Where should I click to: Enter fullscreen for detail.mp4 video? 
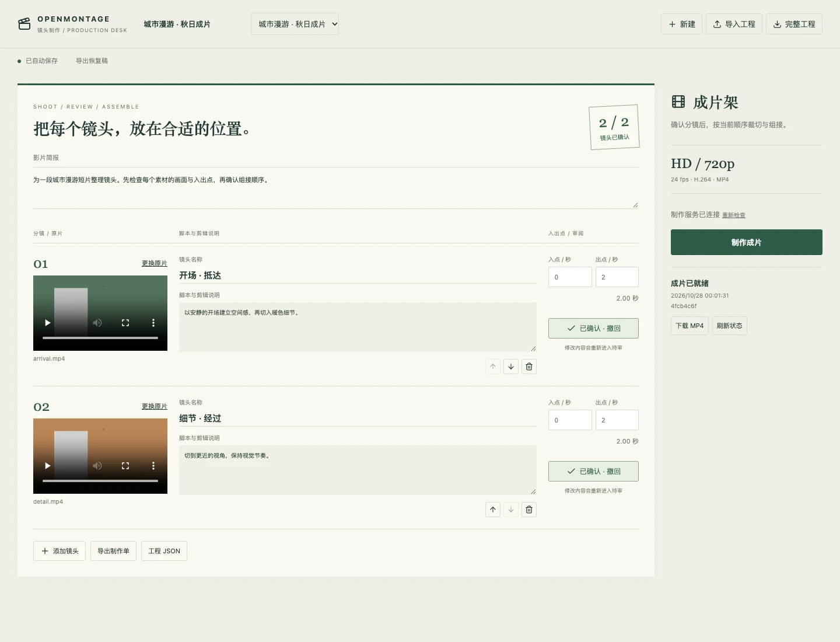[125, 466]
